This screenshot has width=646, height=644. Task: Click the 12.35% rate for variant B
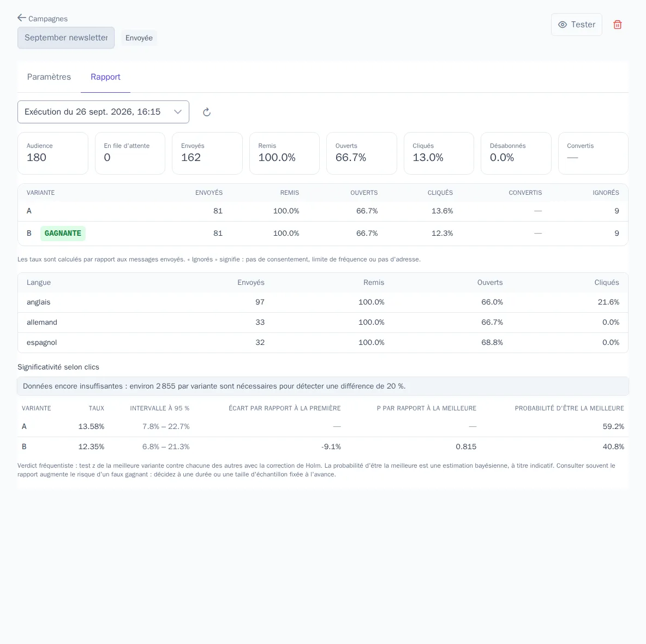pyautogui.click(x=91, y=446)
